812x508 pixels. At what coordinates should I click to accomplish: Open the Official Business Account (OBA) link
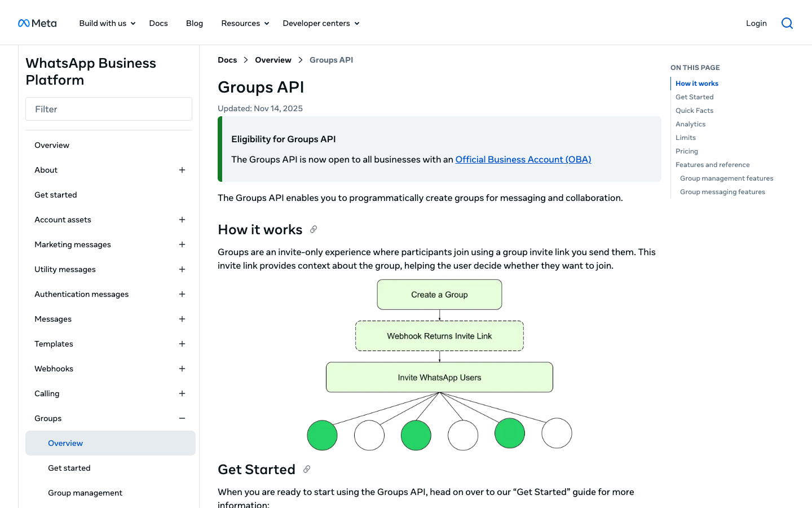click(x=523, y=160)
